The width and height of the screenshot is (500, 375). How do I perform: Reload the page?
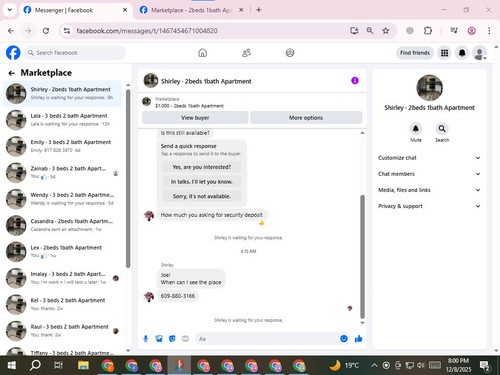(46, 31)
